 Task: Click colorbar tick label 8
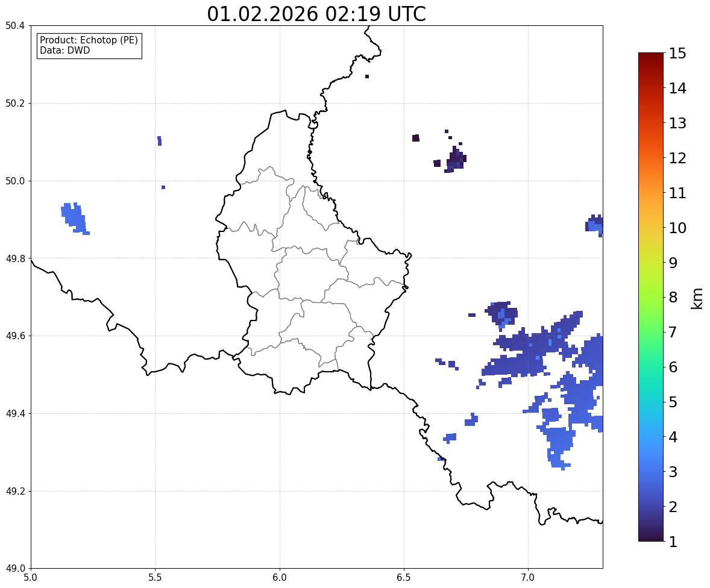click(673, 298)
